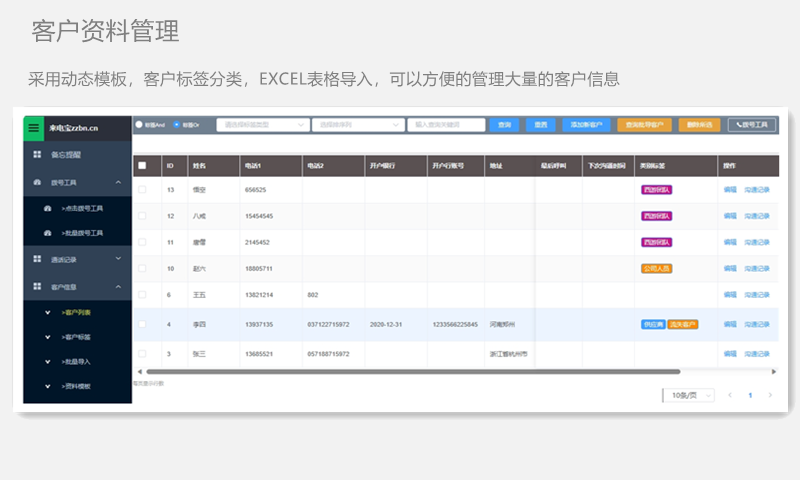Open the 10条/页 page size dropdown
Screen dimensions: 800x480
click(x=689, y=395)
